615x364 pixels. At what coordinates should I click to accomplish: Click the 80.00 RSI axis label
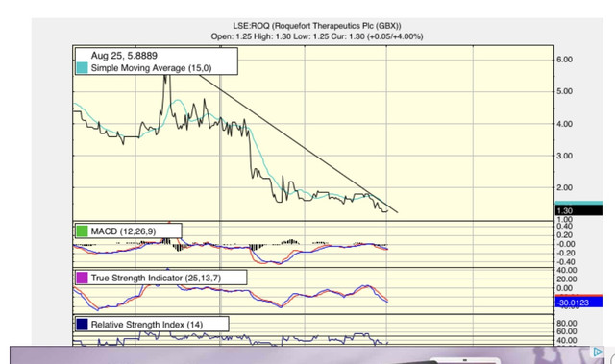click(x=567, y=324)
